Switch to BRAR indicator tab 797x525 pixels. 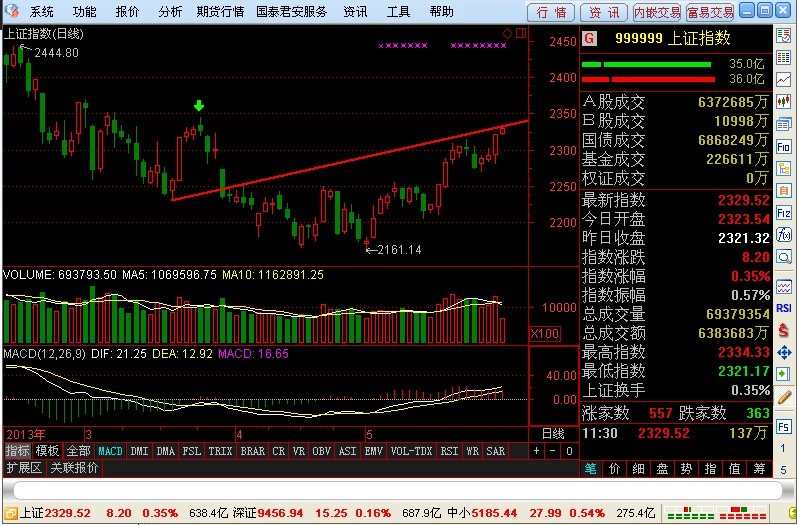pos(253,451)
